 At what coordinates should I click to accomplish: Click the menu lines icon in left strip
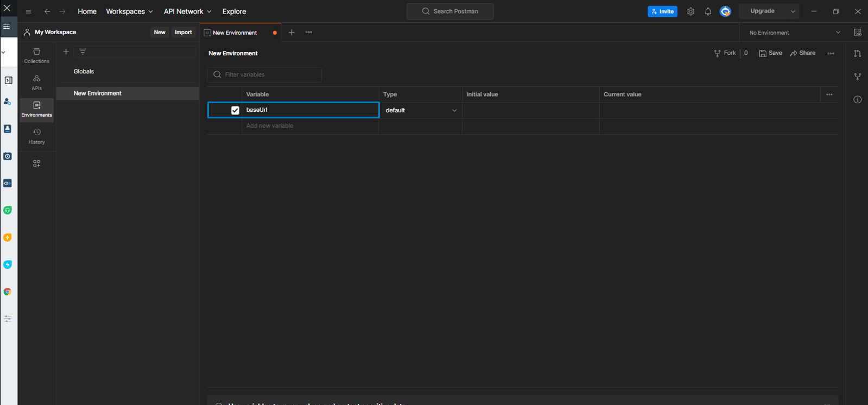pyautogui.click(x=7, y=26)
